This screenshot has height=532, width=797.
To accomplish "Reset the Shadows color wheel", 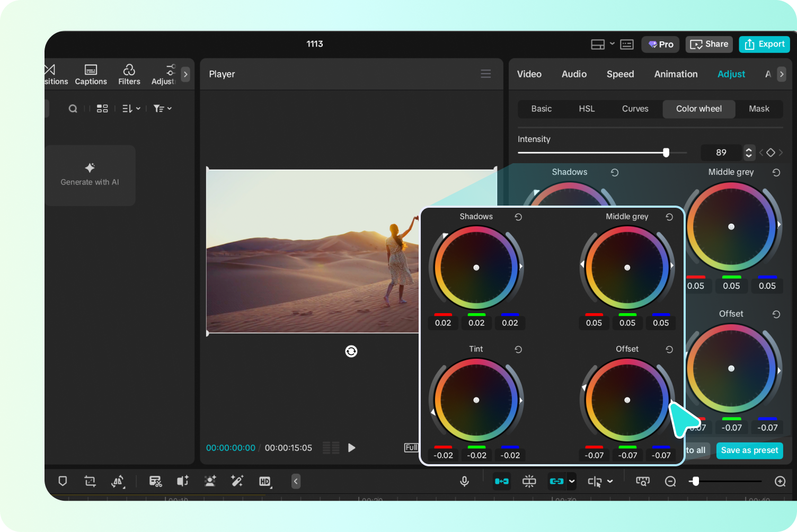I will pyautogui.click(x=518, y=217).
